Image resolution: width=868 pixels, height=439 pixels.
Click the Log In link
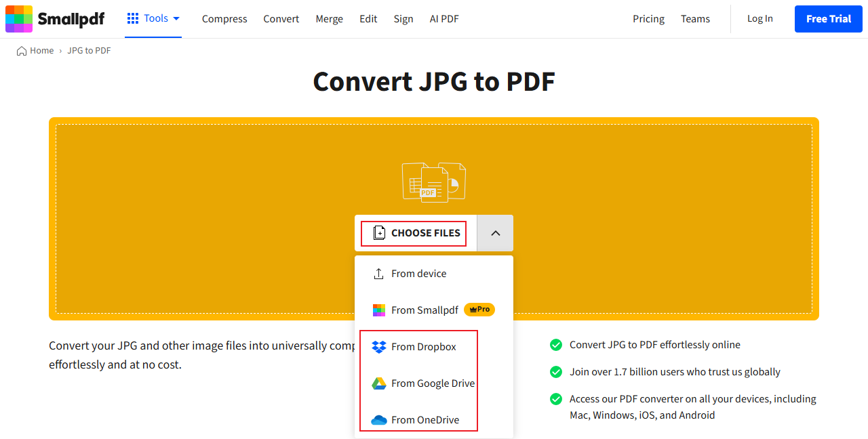(759, 19)
